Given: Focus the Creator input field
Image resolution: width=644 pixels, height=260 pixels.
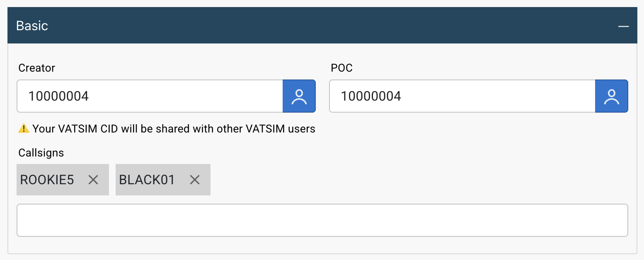Looking at the screenshot, I should pyautogui.click(x=150, y=96).
